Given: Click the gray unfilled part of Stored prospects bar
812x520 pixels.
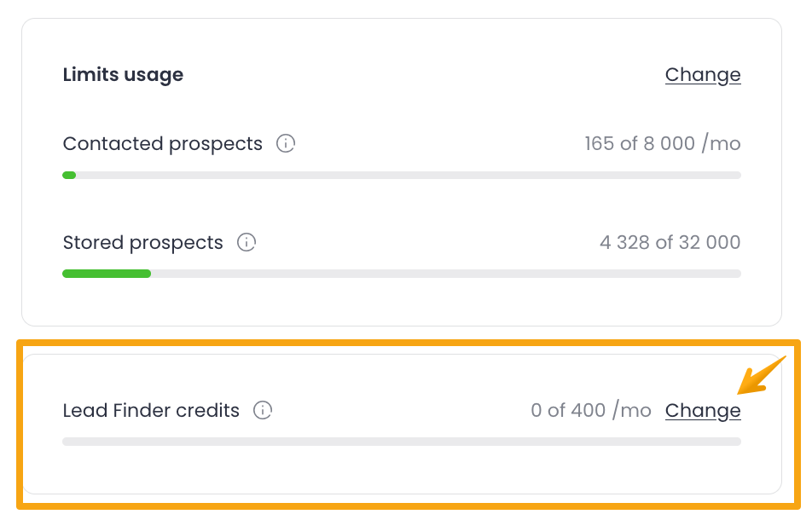Looking at the screenshot, I should (x=444, y=274).
